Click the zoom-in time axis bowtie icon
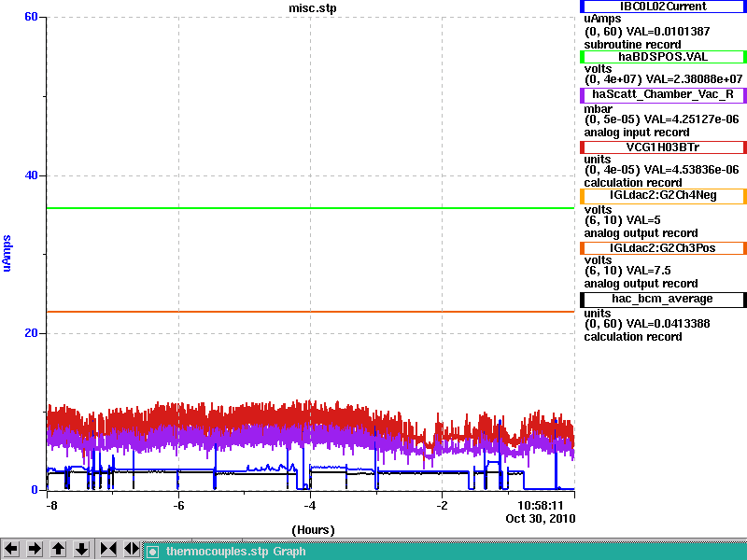This screenshot has height=560, width=747. [107, 549]
